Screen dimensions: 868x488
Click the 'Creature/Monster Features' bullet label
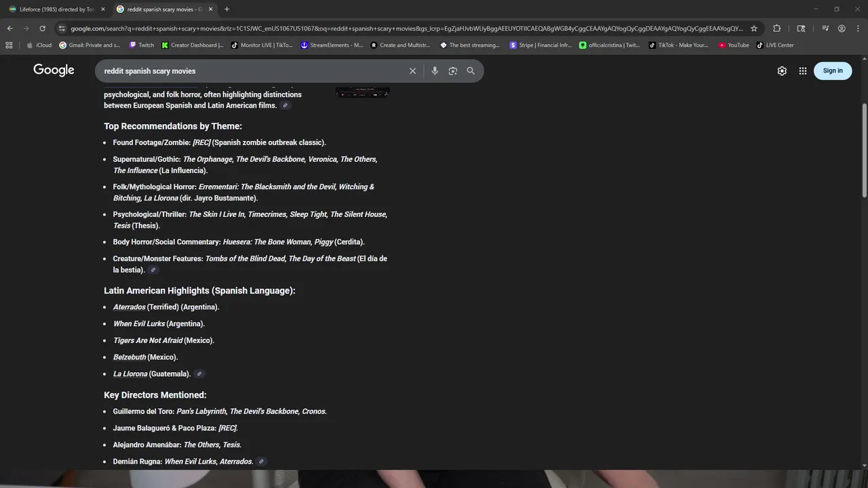(158, 259)
